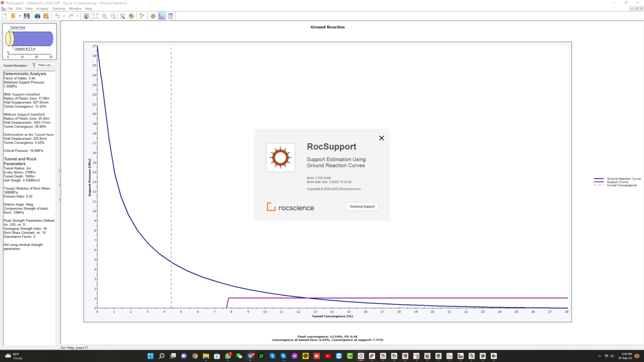
Task: Zoom in on the chart
Action: (104, 16)
